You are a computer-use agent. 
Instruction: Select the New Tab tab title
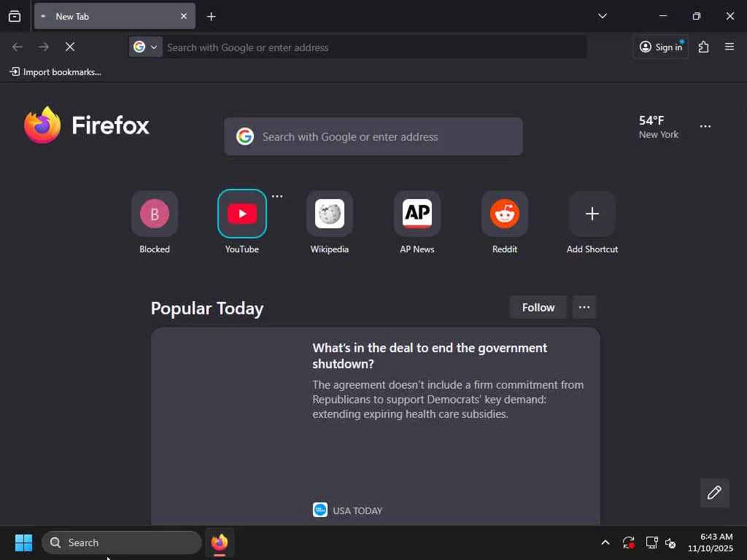click(72, 16)
